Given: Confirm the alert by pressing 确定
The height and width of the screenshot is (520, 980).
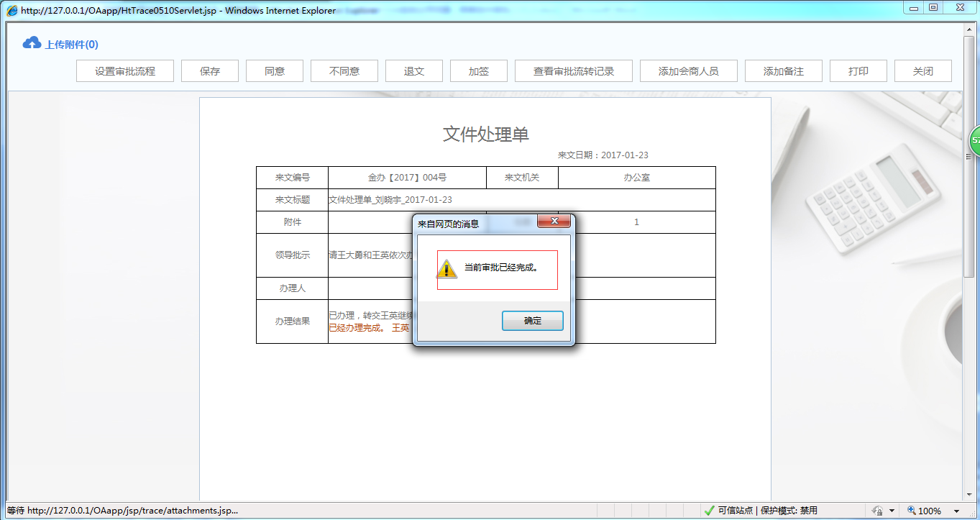Looking at the screenshot, I should coord(532,320).
